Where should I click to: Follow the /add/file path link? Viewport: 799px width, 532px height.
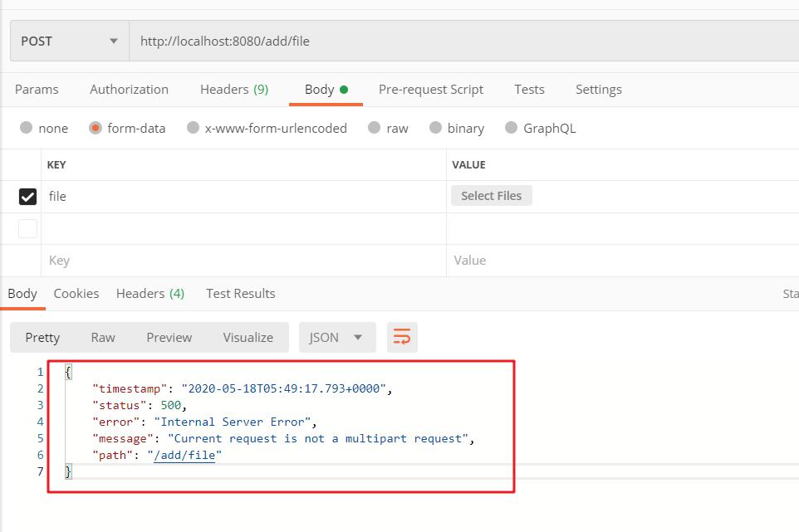pos(184,455)
